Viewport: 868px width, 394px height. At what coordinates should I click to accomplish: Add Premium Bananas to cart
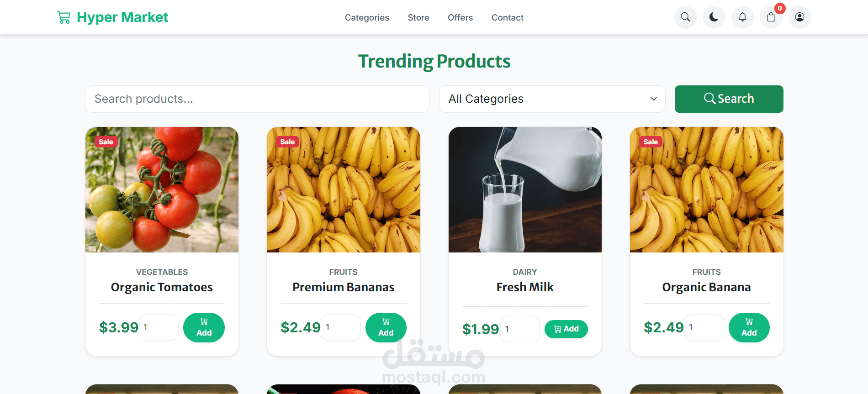click(x=386, y=327)
